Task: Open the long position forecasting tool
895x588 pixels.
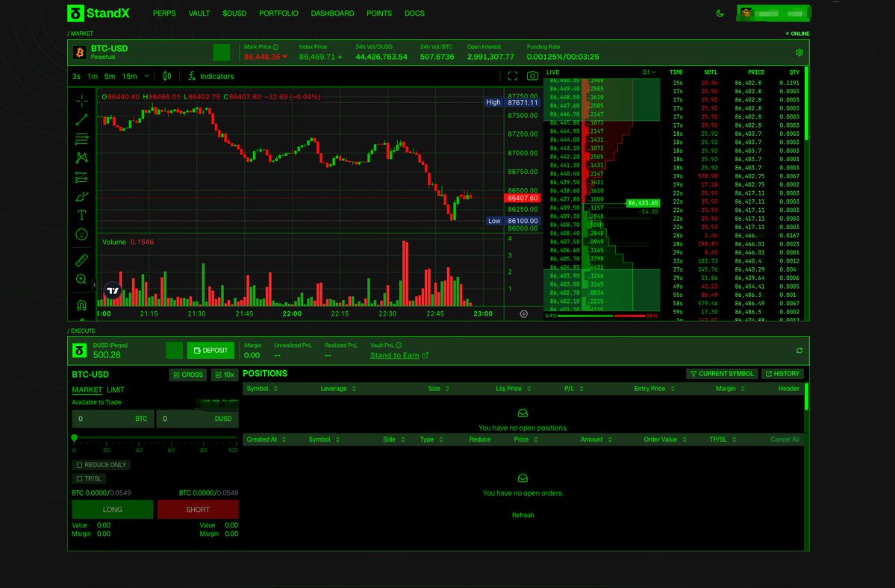Action: point(81,178)
